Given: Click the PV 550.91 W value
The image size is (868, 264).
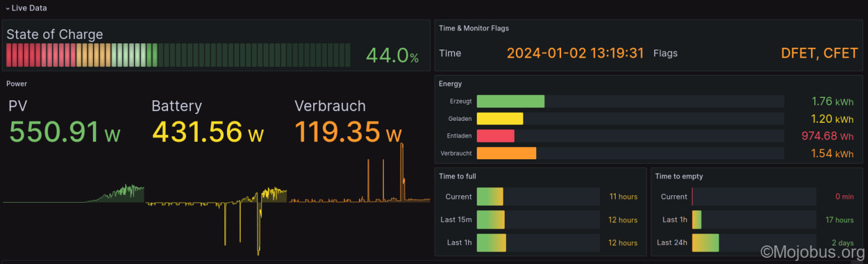Looking at the screenshot, I should (64, 132).
